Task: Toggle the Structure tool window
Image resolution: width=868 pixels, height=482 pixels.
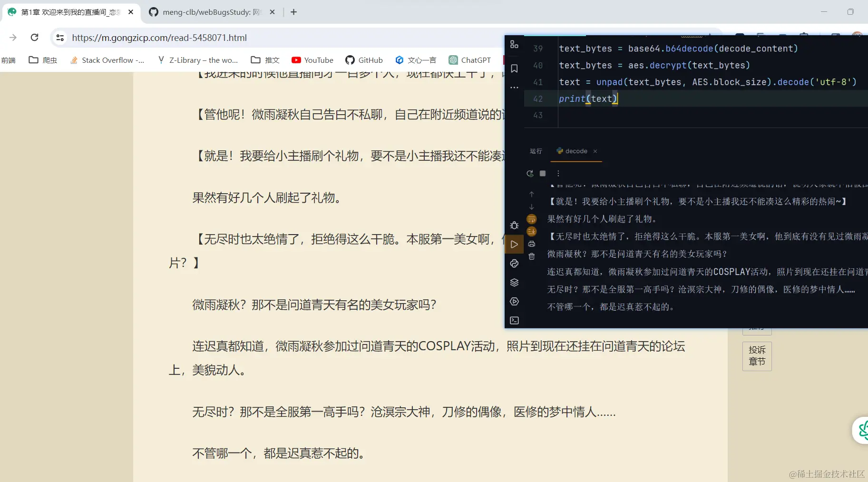Action: click(515, 45)
